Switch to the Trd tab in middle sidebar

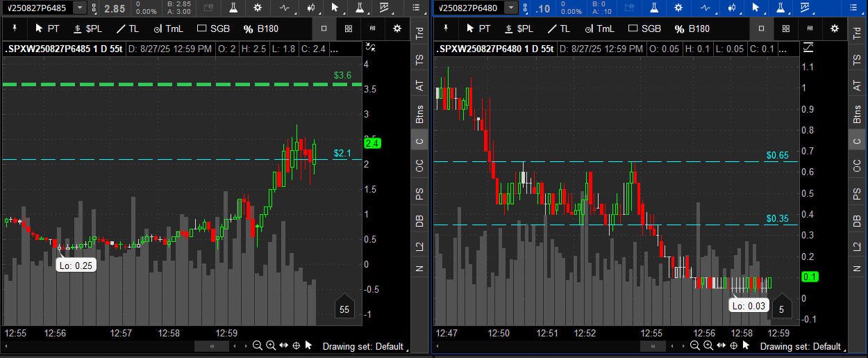[419, 33]
